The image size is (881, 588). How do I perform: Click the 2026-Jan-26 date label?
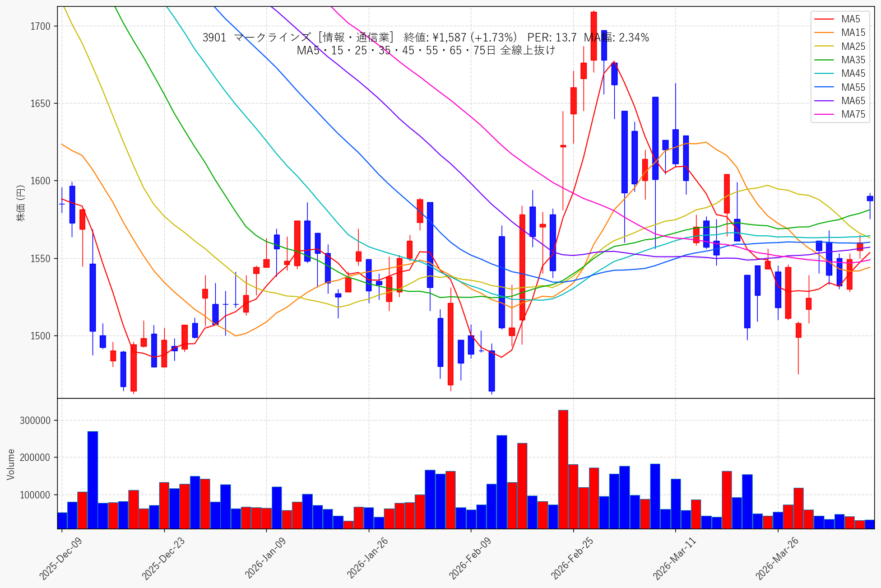[x=367, y=558]
